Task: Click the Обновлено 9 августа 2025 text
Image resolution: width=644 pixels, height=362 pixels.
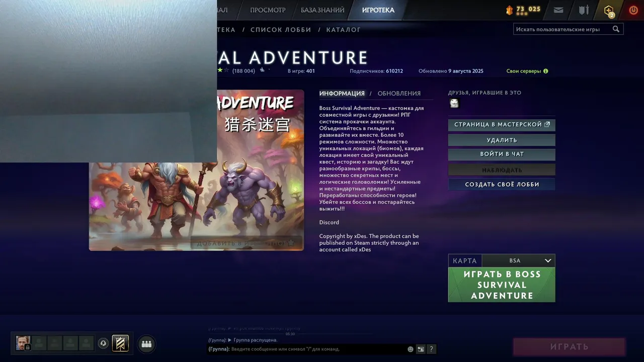Action: [x=451, y=71]
